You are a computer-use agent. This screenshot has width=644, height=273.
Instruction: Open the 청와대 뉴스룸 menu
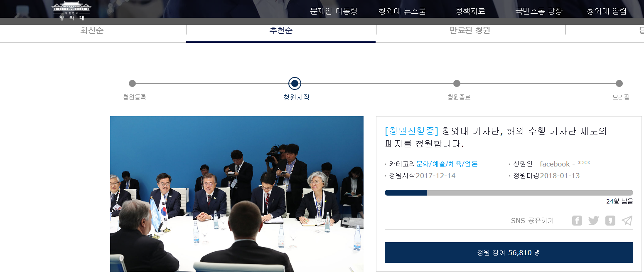402,11
